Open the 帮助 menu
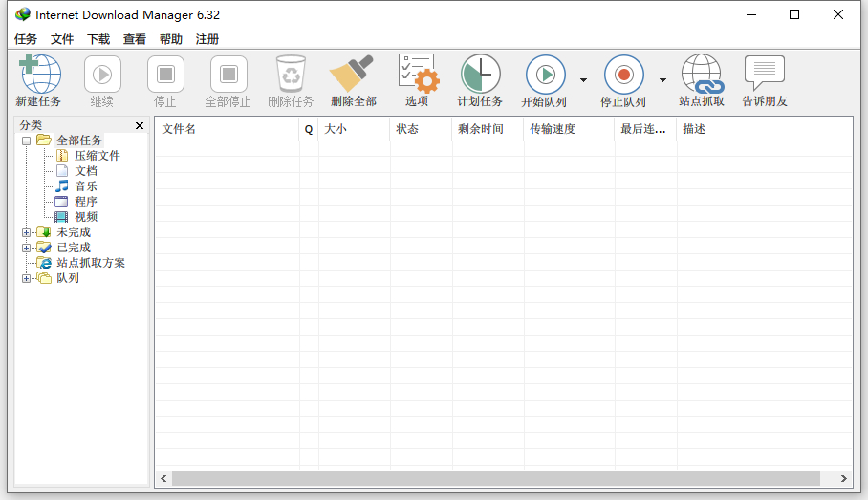Screen dimensions: 868x500 click(x=171, y=39)
